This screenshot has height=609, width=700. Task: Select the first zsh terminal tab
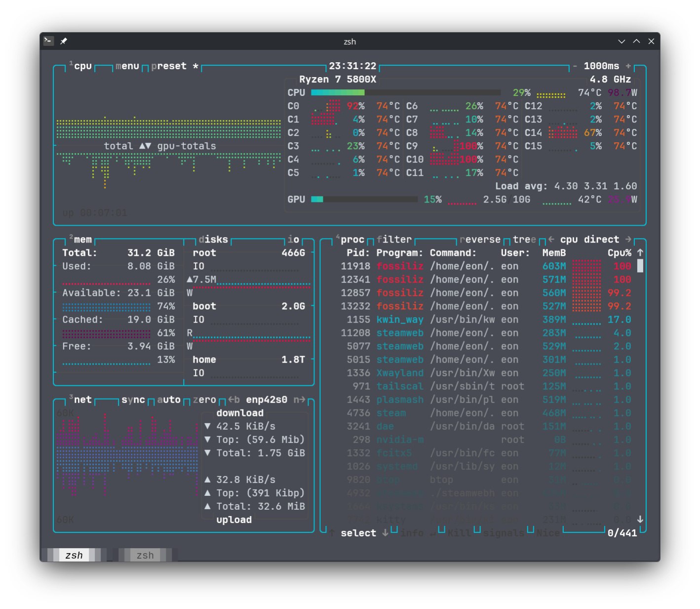coord(74,555)
